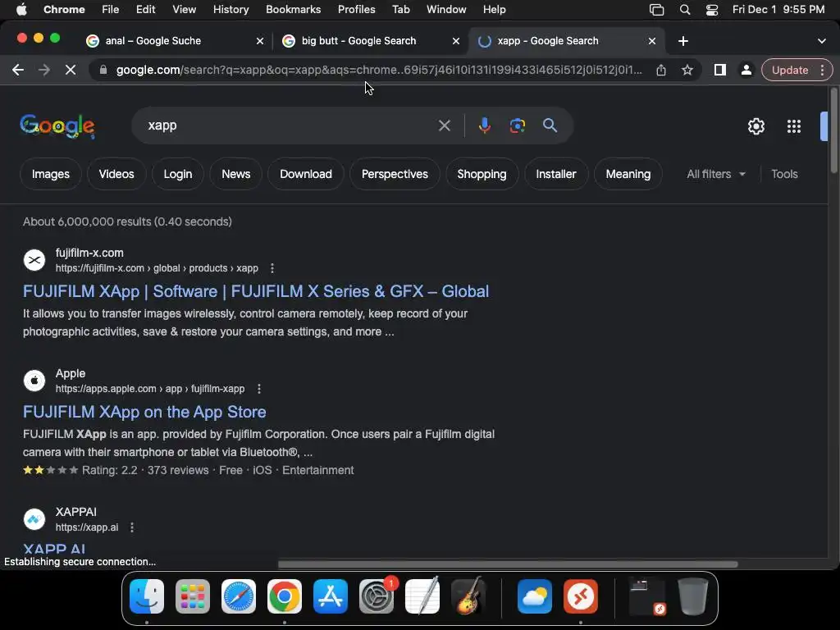Screen dimensions: 840x630
Task: Open App Store in the Dock
Action: click(331, 596)
